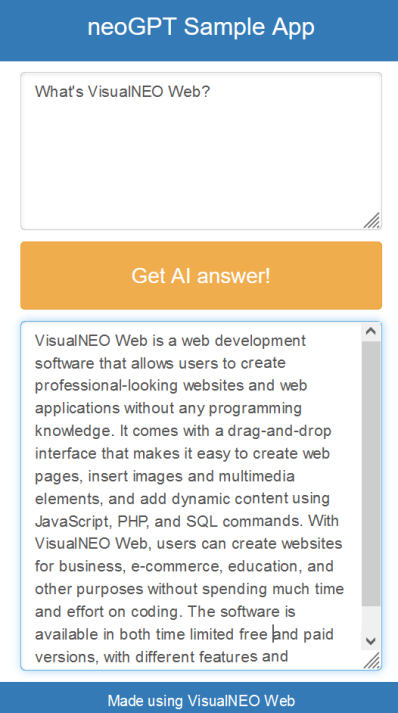Click the answer box scrollbar up arrow
398x713 pixels.
pos(371,331)
